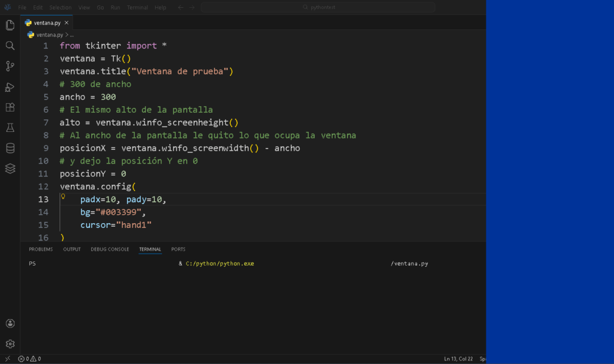
Task: Click the lightbulb code action on line 13
Action: tap(63, 196)
